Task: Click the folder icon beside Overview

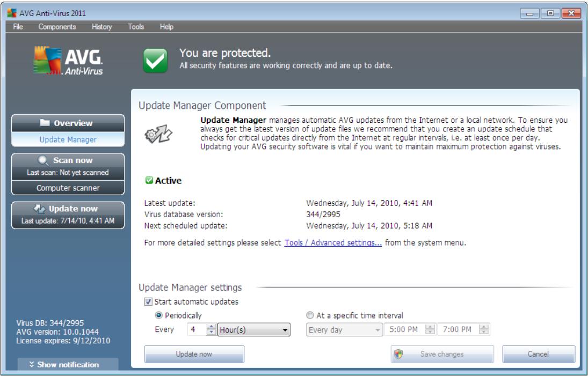Action: [x=45, y=122]
